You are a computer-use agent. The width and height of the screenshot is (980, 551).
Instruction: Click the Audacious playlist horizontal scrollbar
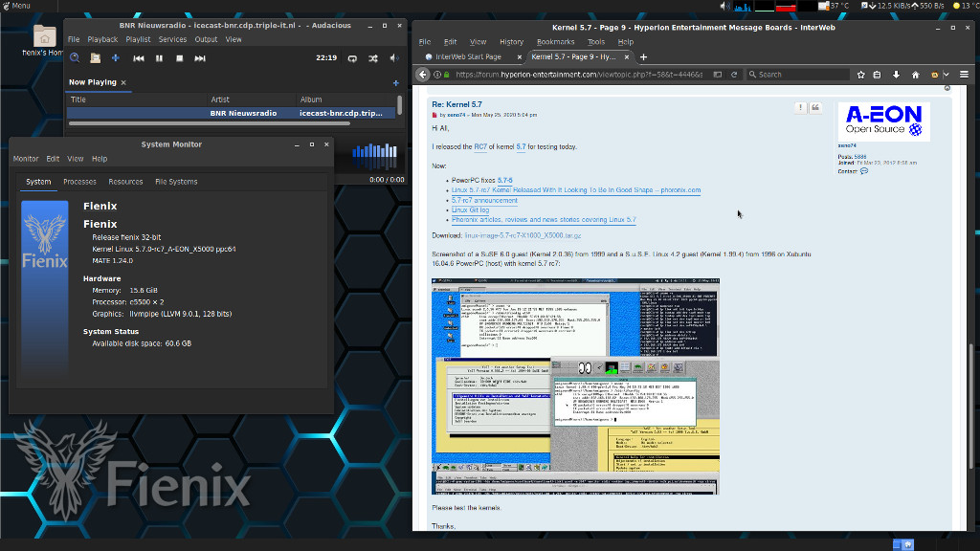coord(210,123)
